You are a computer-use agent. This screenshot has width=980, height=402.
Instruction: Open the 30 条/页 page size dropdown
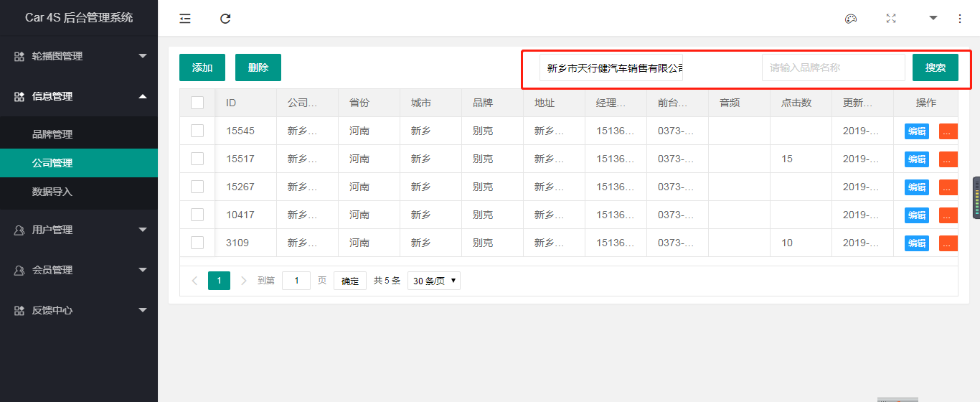point(434,281)
